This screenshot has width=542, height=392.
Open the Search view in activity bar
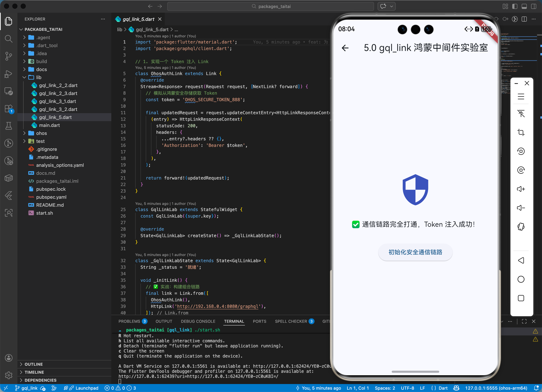(x=9, y=38)
